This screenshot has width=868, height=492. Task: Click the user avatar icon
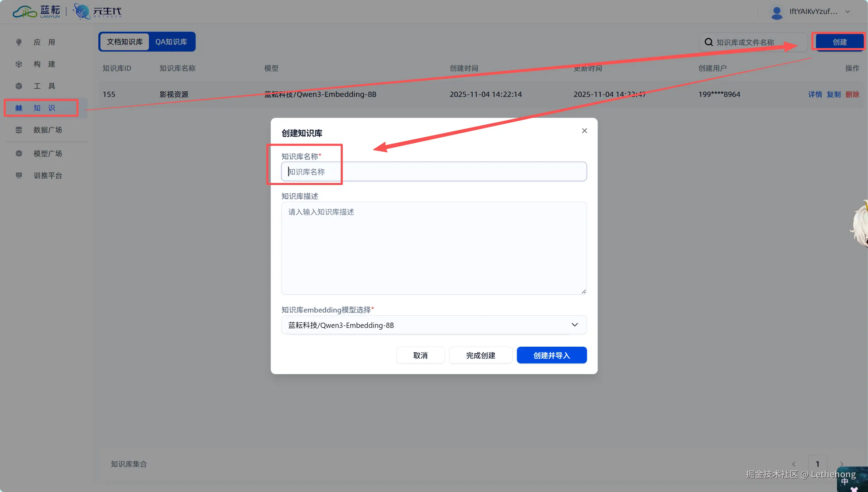[x=776, y=12]
